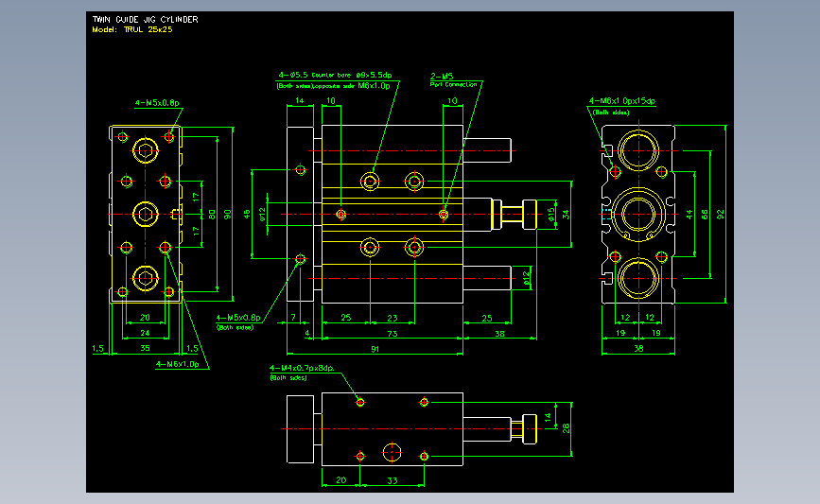
Task: Click the '34' dimension value
Action: click(x=566, y=215)
